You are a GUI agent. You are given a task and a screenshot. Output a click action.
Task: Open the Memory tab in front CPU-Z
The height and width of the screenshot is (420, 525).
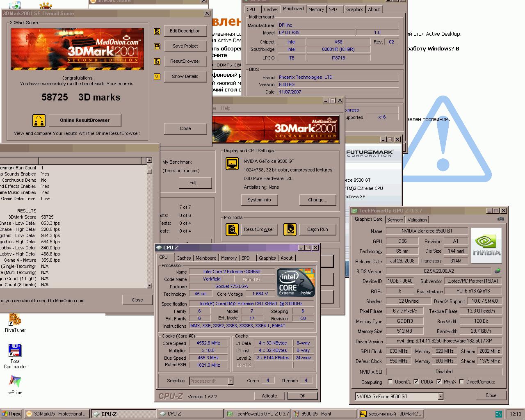229,258
